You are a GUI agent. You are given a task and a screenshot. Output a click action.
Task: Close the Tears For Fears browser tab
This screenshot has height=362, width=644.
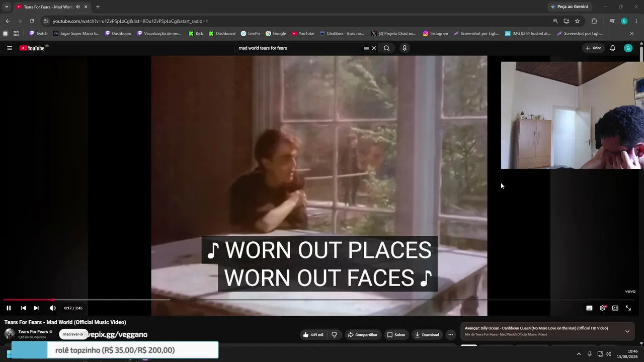[x=86, y=7]
